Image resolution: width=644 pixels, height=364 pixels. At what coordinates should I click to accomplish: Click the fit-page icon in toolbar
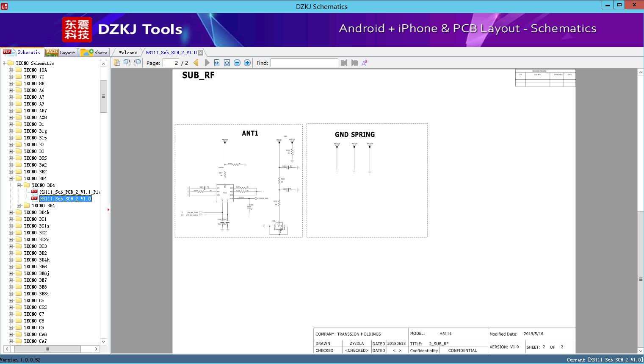pos(227,63)
